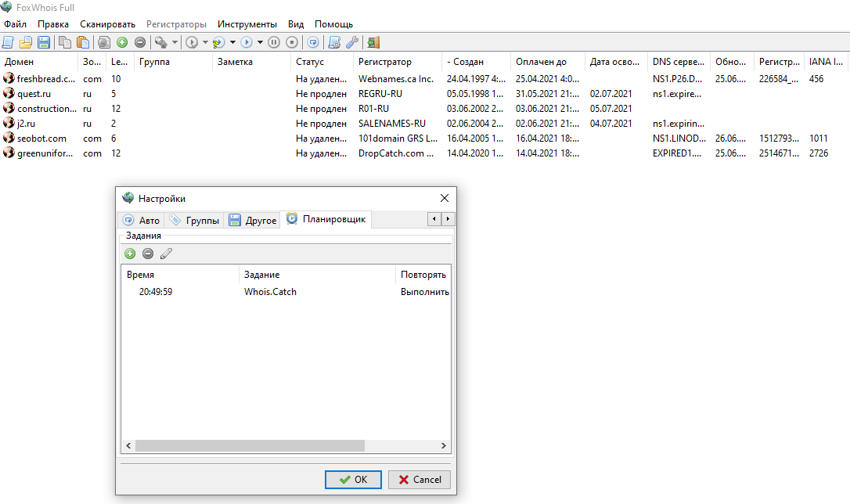Click the New document toolbar icon

(x=8, y=42)
